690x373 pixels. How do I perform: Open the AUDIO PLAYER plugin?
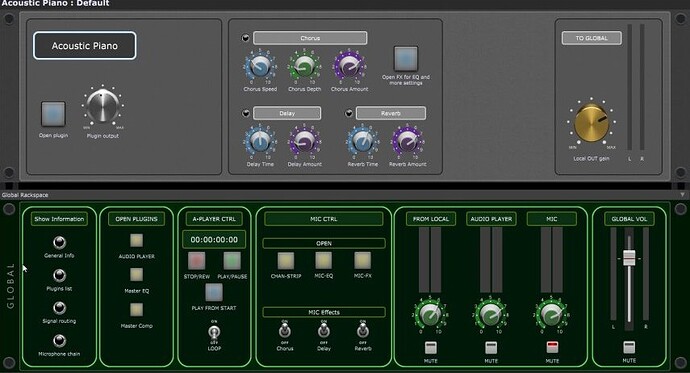136,241
